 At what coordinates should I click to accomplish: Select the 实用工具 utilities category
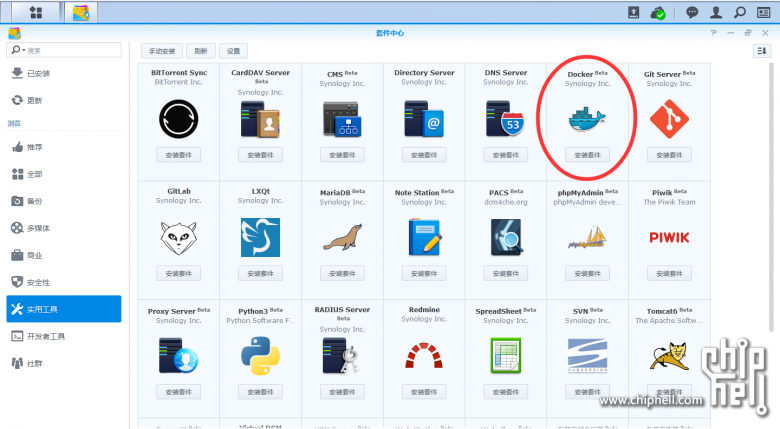(64, 309)
